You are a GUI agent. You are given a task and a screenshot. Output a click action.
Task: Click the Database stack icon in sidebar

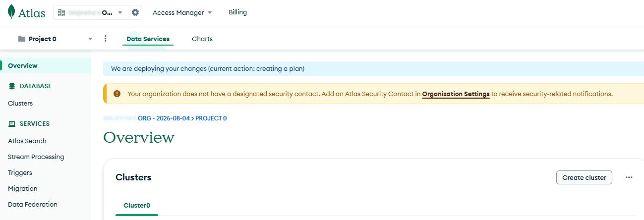pyautogui.click(x=12, y=86)
